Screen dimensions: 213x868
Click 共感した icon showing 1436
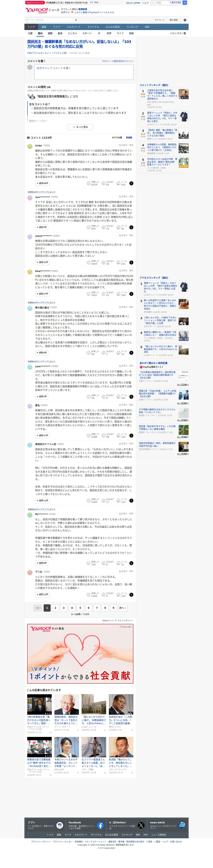point(89,595)
